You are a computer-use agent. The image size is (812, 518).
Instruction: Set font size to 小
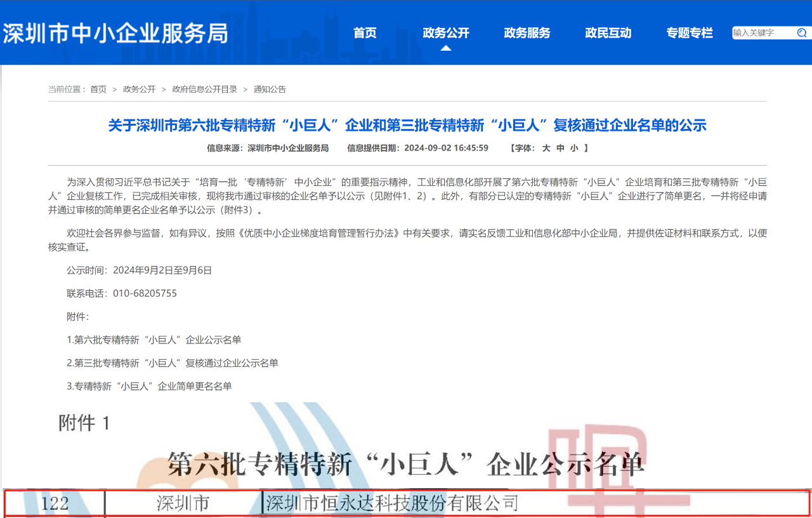[x=574, y=148]
